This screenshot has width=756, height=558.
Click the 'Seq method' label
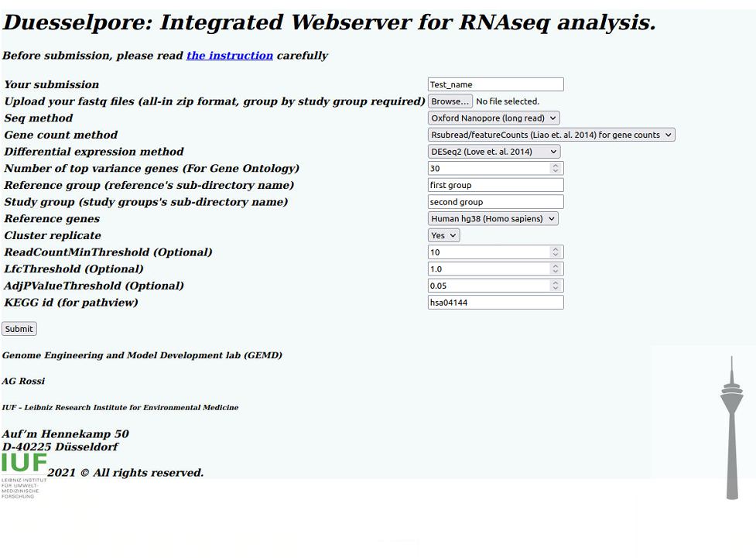[x=39, y=118]
